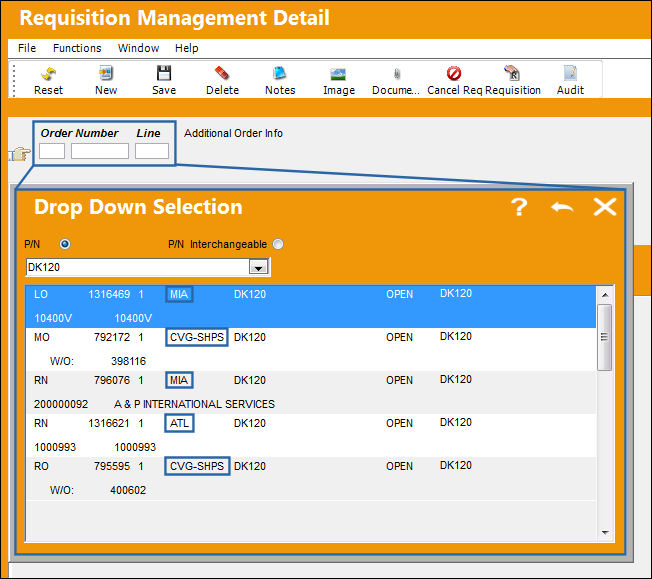Click vendor code 200000092
The width and height of the screenshot is (652, 579).
[61, 404]
